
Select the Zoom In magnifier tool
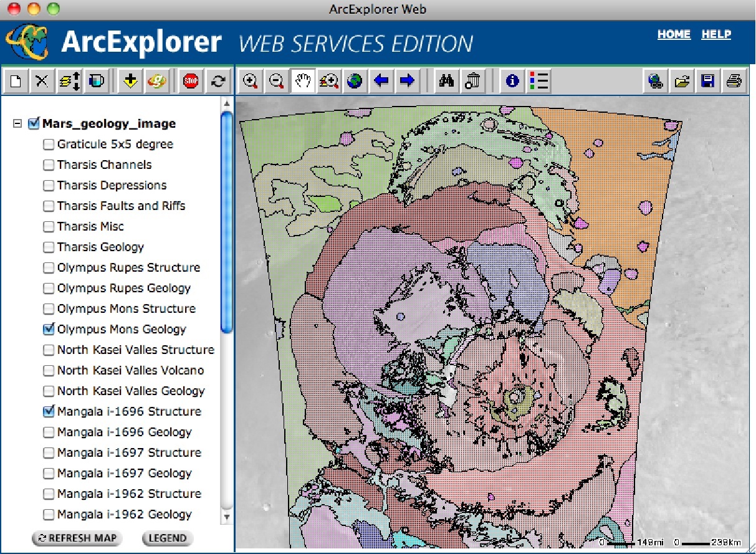pyautogui.click(x=251, y=81)
